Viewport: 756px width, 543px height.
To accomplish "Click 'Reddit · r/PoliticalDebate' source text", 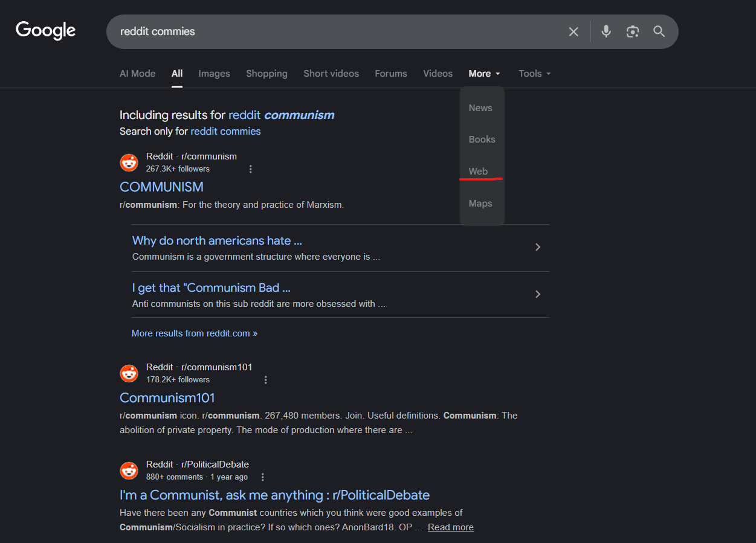I will point(198,464).
